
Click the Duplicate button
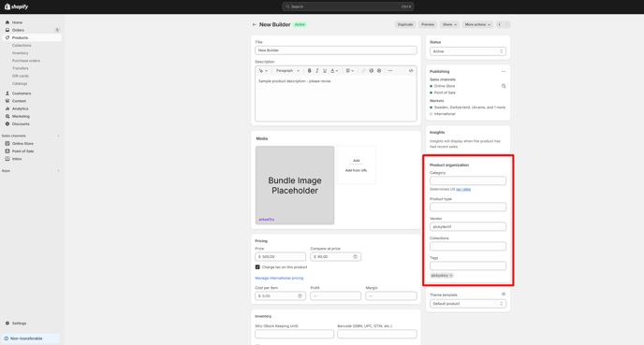[x=405, y=24]
